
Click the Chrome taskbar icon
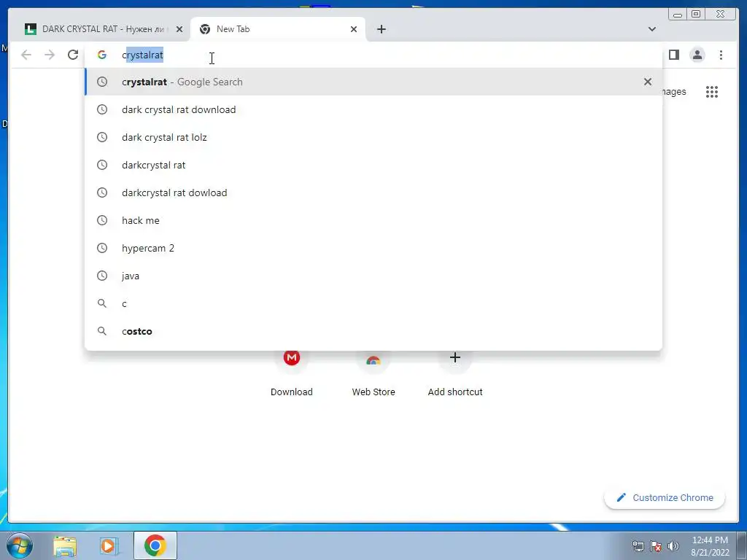coord(155,545)
